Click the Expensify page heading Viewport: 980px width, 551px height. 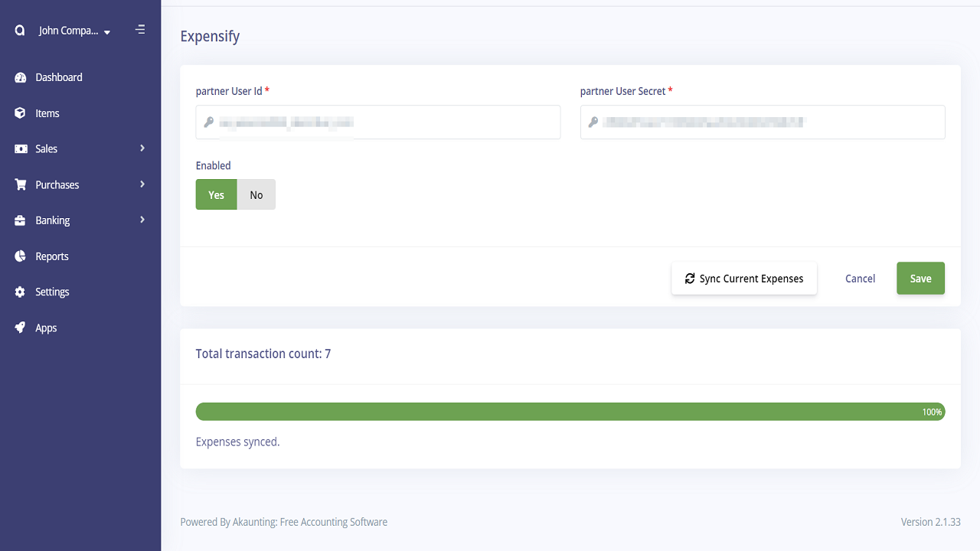tap(210, 37)
